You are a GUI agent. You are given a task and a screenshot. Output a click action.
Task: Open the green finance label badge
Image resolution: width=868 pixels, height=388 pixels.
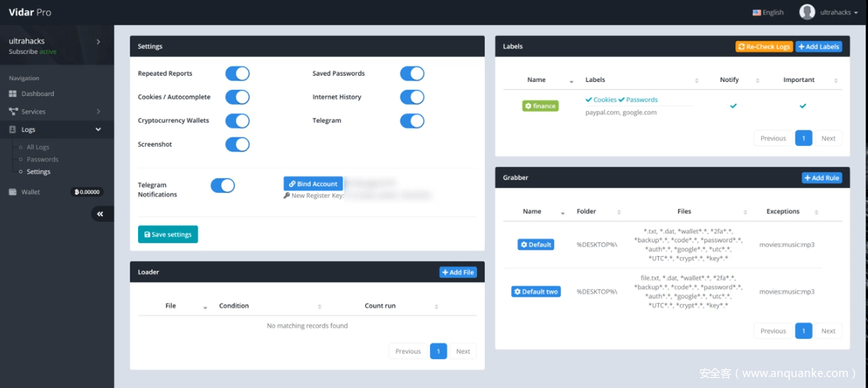(540, 105)
